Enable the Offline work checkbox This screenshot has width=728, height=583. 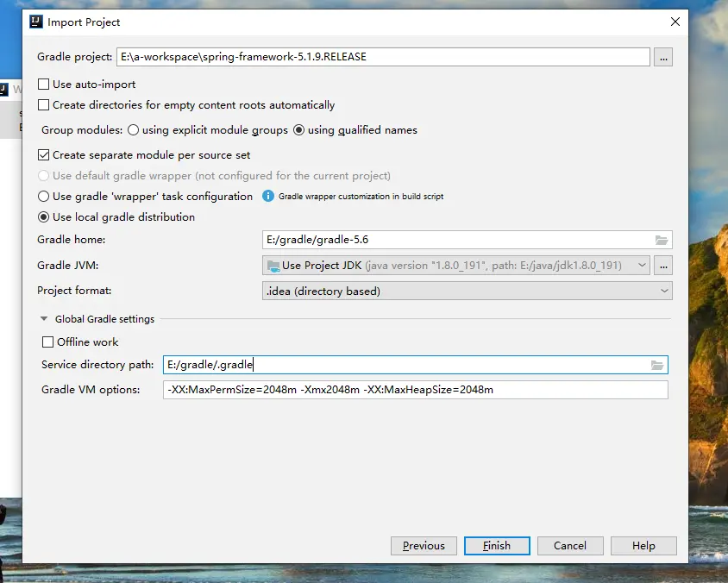tap(47, 342)
